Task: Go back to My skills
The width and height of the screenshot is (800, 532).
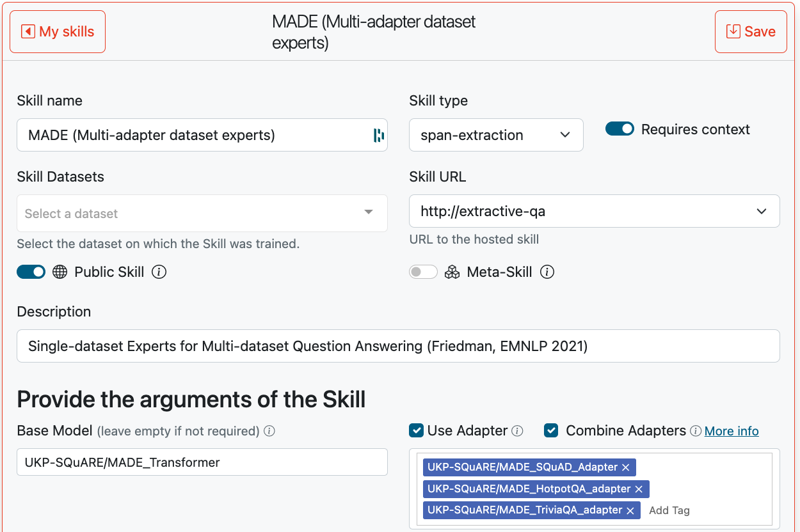Action: (x=58, y=31)
